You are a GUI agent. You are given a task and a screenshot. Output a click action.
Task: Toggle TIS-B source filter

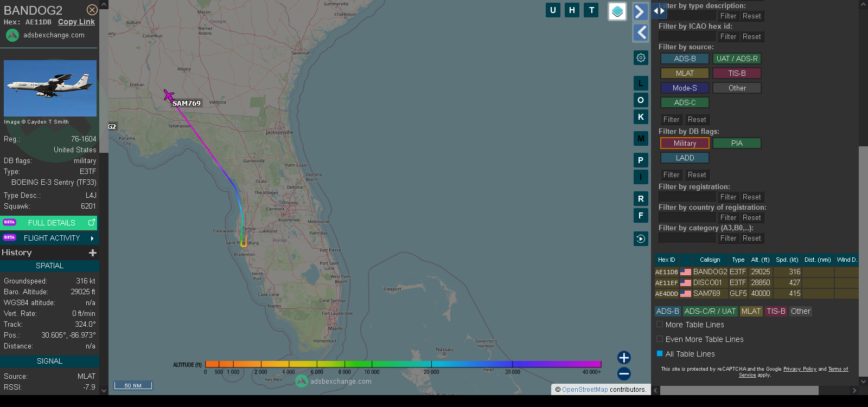coord(737,73)
